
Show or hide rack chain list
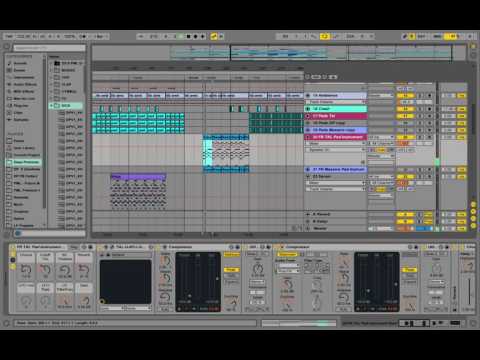[x=13, y=260]
